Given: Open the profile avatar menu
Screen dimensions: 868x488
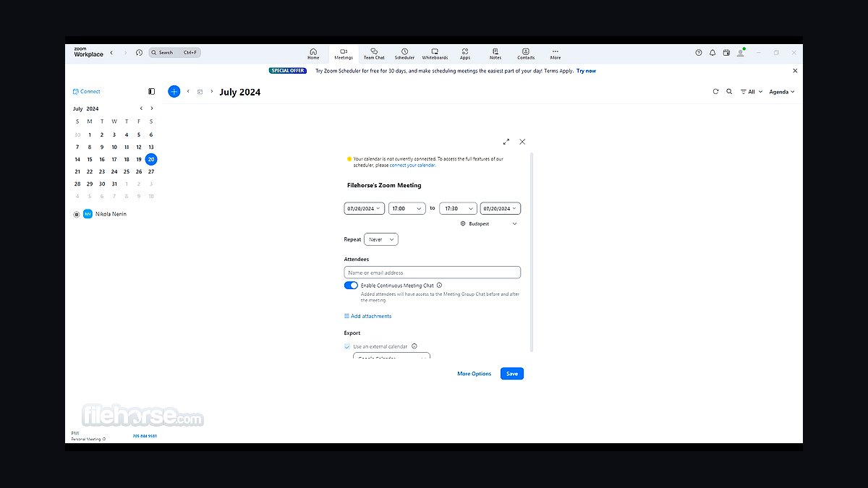Looking at the screenshot, I should (x=741, y=53).
